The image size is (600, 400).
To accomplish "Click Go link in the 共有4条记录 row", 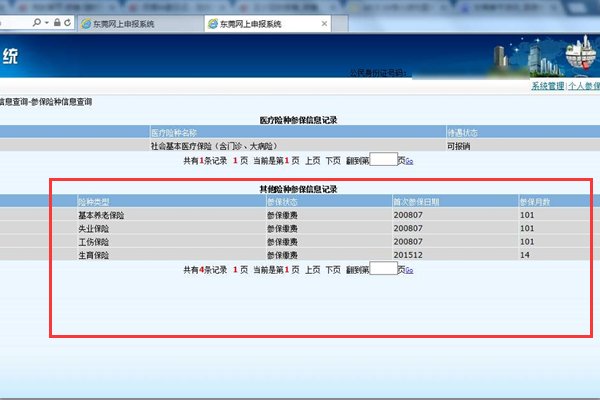I will coord(409,271).
